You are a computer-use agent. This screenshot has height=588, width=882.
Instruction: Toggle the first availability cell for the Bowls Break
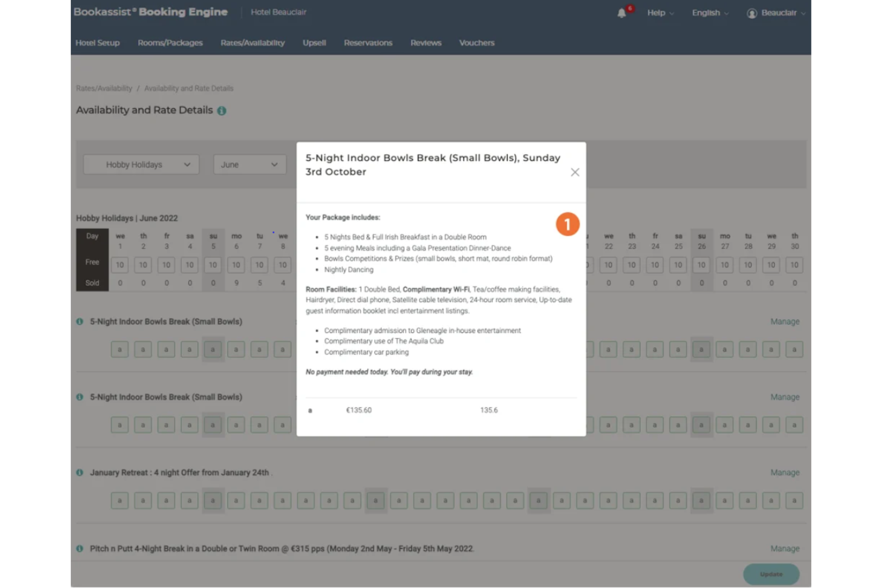(x=119, y=350)
